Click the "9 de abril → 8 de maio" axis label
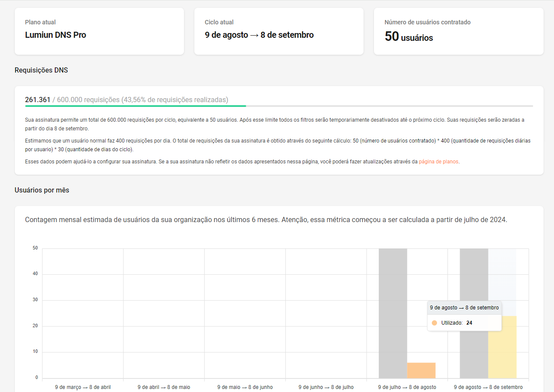Screen dimensions: 554x392 coord(164,387)
